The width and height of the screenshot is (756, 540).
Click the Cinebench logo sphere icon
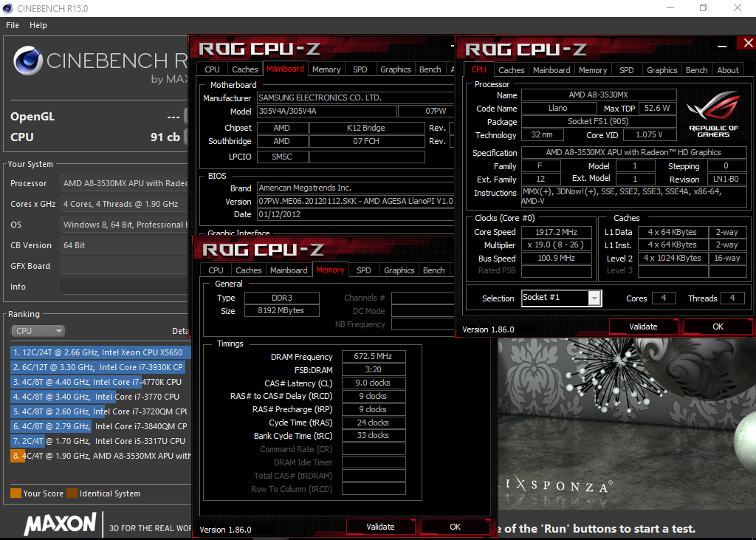28,61
